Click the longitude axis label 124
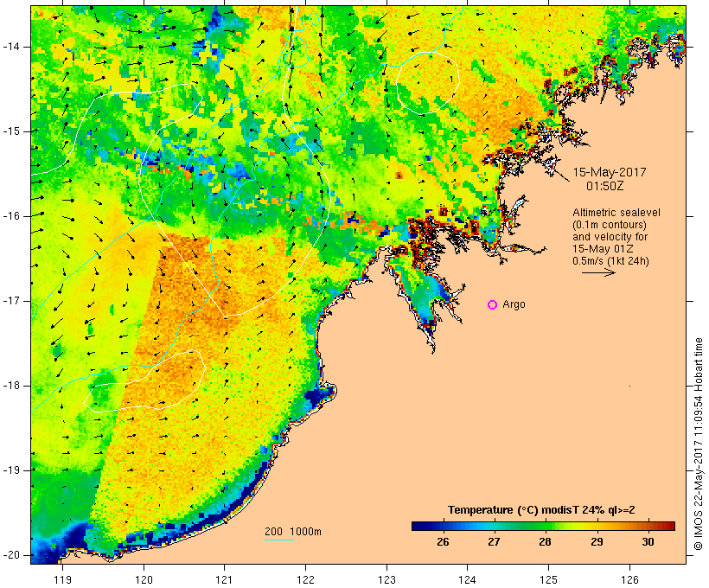Image resolution: width=709 pixels, height=588 pixels. [x=468, y=580]
